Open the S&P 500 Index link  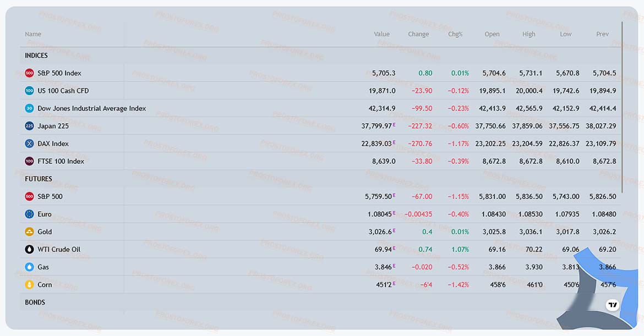click(x=59, y=73)
